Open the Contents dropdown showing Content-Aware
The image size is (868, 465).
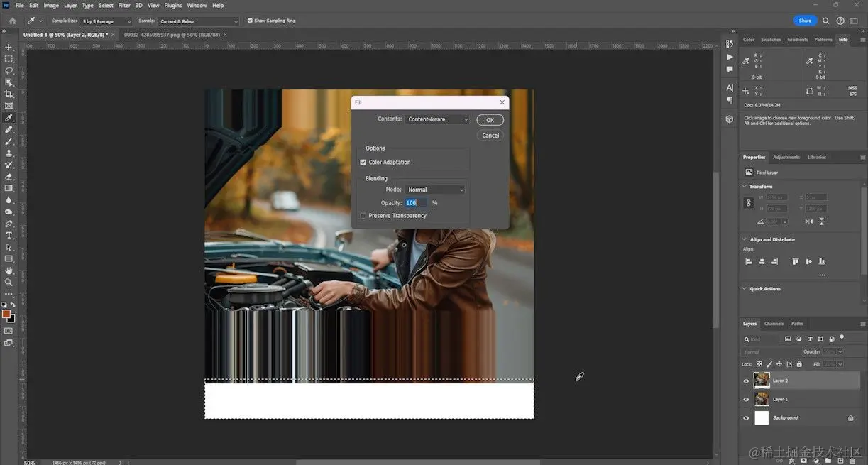click(436, 119)
